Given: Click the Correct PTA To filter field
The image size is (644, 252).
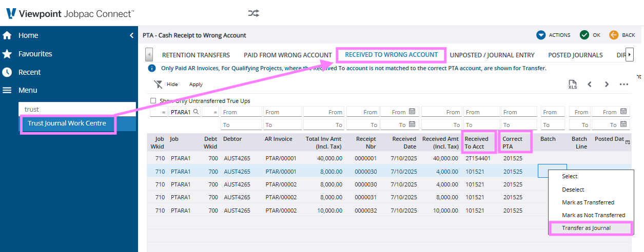Looking at the screenshot, I should coord(519,124).
